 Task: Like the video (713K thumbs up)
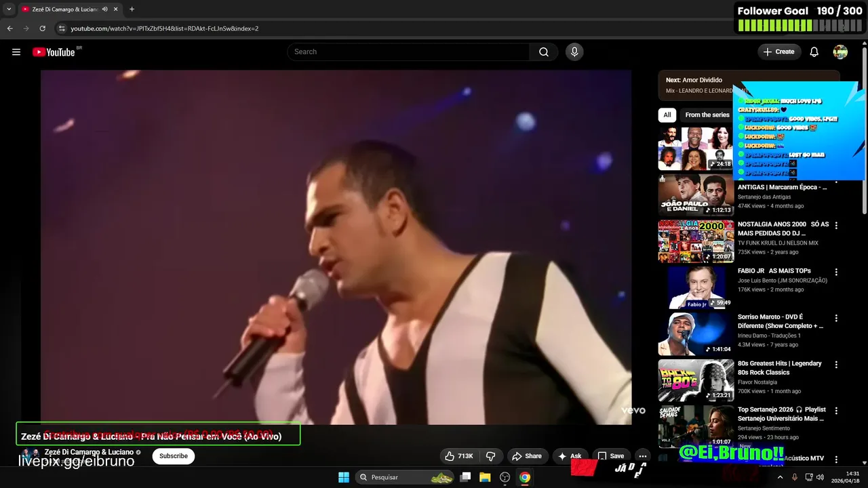[x=458, y=456]
